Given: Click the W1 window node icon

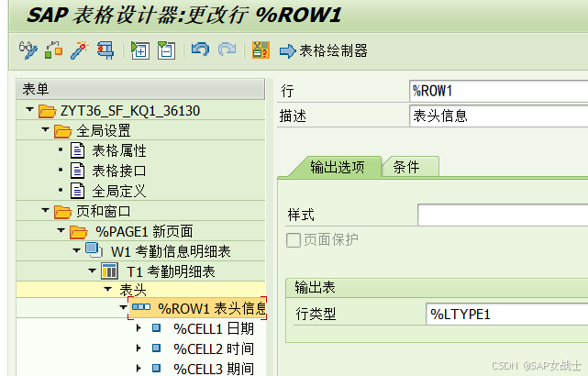Looking at the screenshot, I should pos(94,250).
